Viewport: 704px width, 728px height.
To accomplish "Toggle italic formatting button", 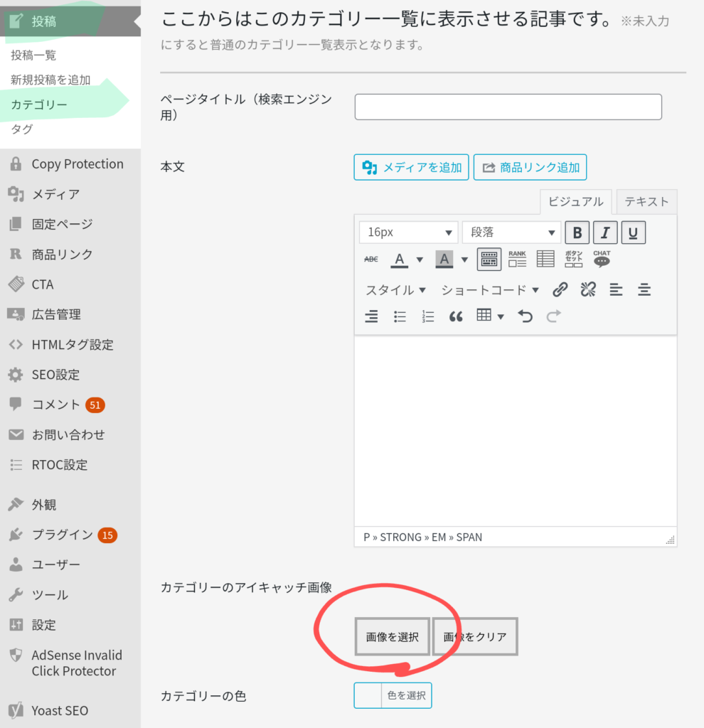I will (x=605, y=232).
